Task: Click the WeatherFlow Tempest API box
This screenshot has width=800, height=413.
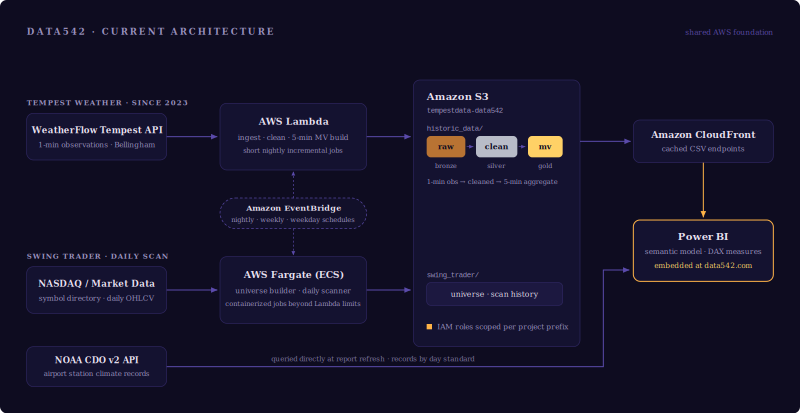Action: pos(96,137)
